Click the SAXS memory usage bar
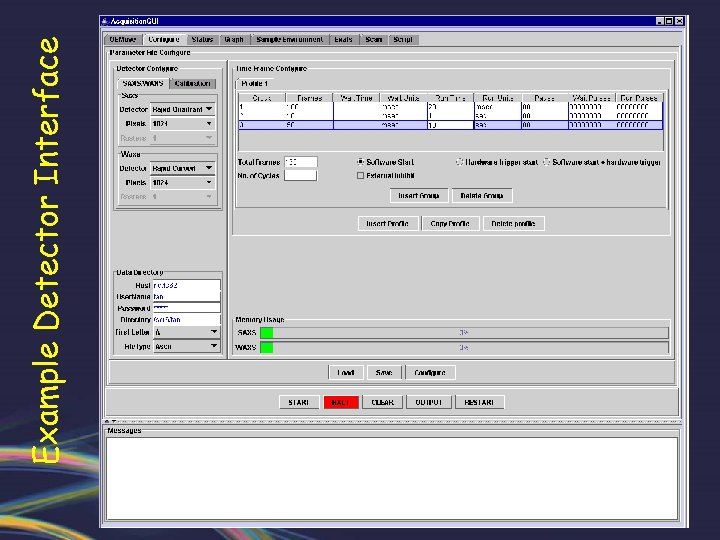This screenshot has width=720, height=540. [464, 332]
